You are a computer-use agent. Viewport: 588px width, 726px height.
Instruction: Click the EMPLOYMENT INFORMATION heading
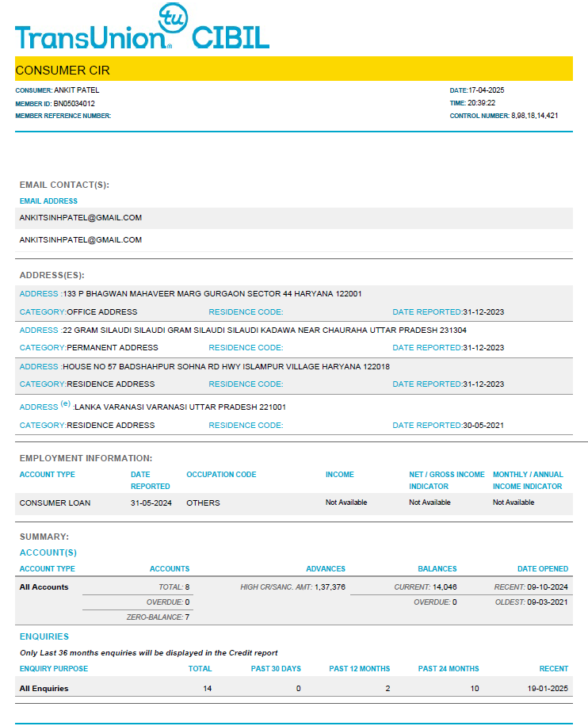[86, 458]
